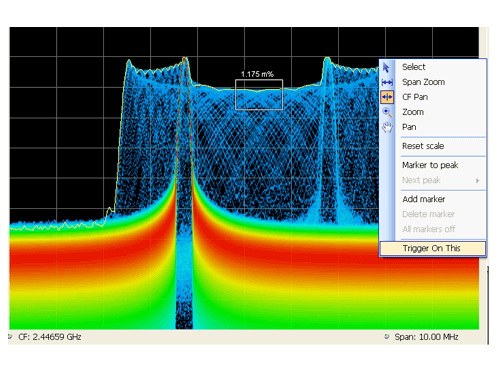Expand the Next peak submenu arrow
This screenshot has height=375, width=500.
pos(478,180)
